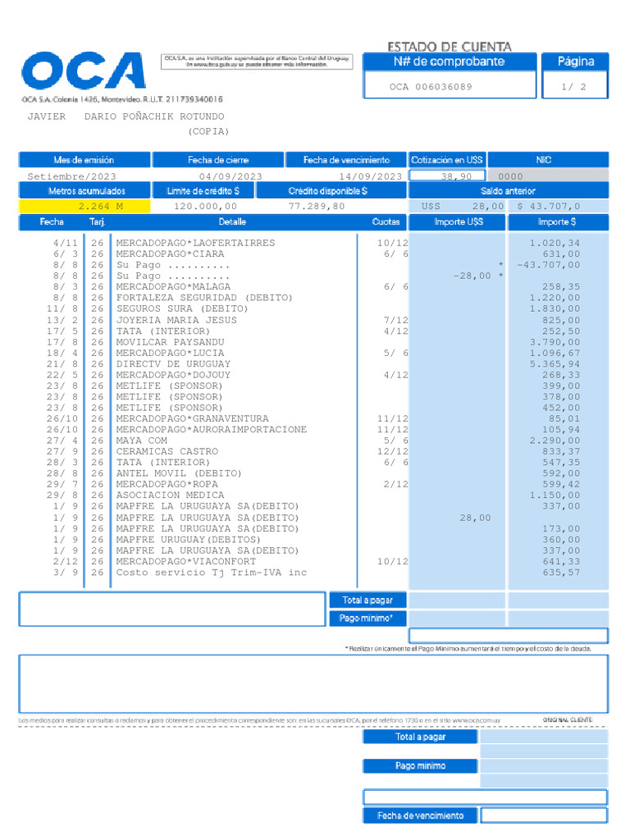Click the METLIFE amount 452,00
630x840 pixels.
pos(561,409)
